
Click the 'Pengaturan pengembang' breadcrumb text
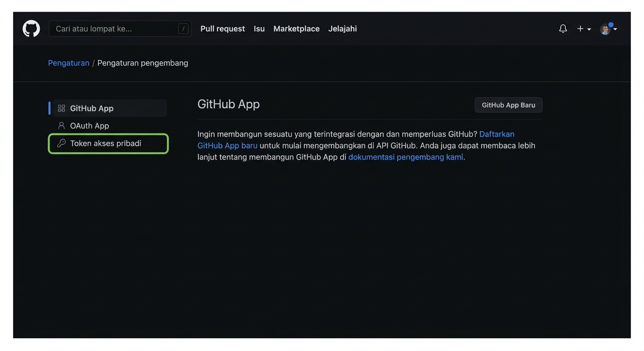point(143,63)
